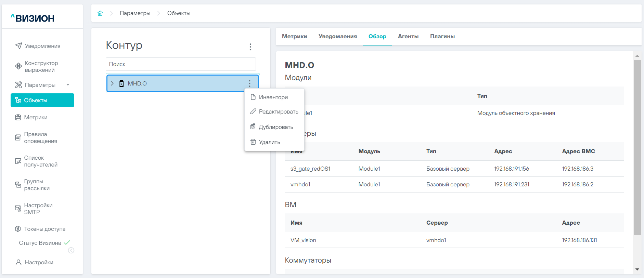Click the scrollbar down arrow
The height and width of the screenshot is (278, 644).
[x=637, y=269]
